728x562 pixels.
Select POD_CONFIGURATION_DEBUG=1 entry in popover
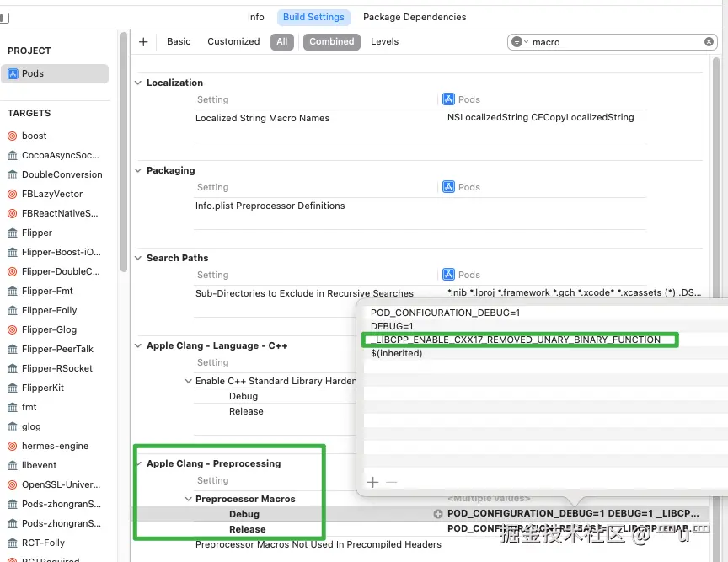coord(445,313)
